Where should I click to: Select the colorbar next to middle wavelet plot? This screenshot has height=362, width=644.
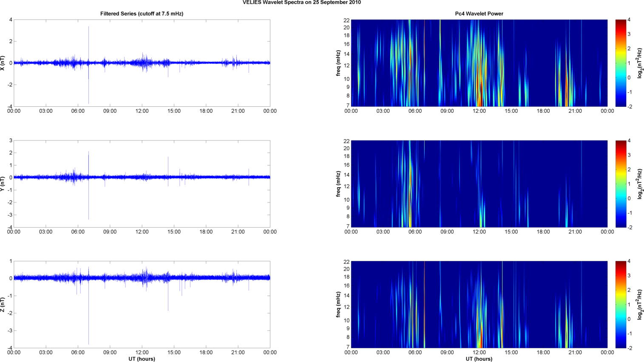click(620, 184)
